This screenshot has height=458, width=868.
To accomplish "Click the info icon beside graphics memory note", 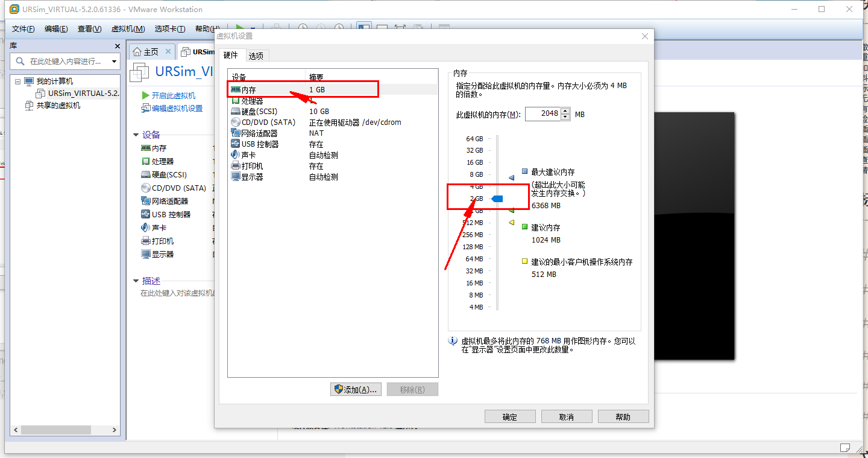I will [x=453, y=342].
